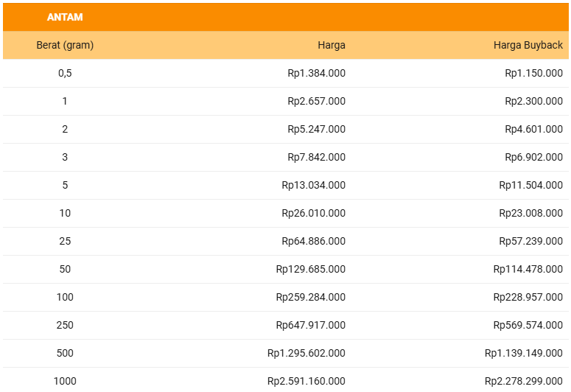Select the price Rp7.842.000
Screen dimensions: 571x392
tap(316, 157)
